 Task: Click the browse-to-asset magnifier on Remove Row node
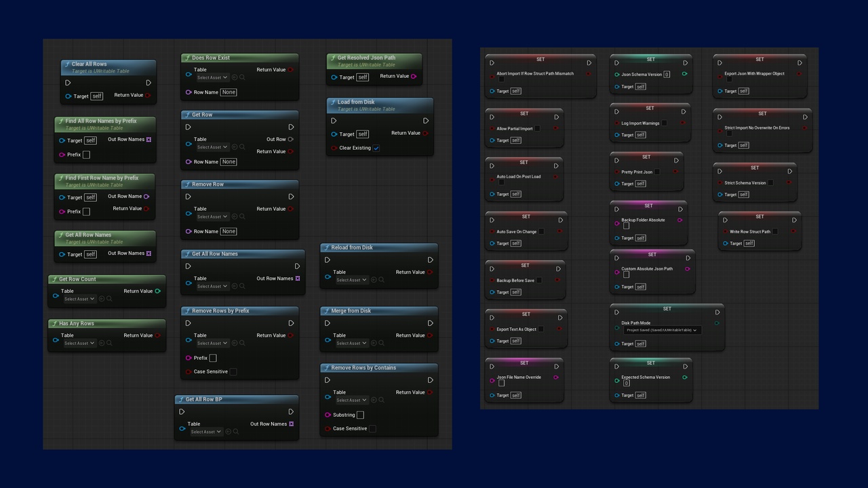click(242, 217)
